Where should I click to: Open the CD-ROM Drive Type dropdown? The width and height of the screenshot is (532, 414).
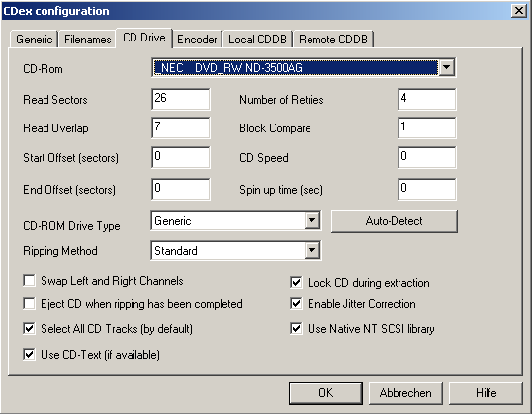point(312,221)
